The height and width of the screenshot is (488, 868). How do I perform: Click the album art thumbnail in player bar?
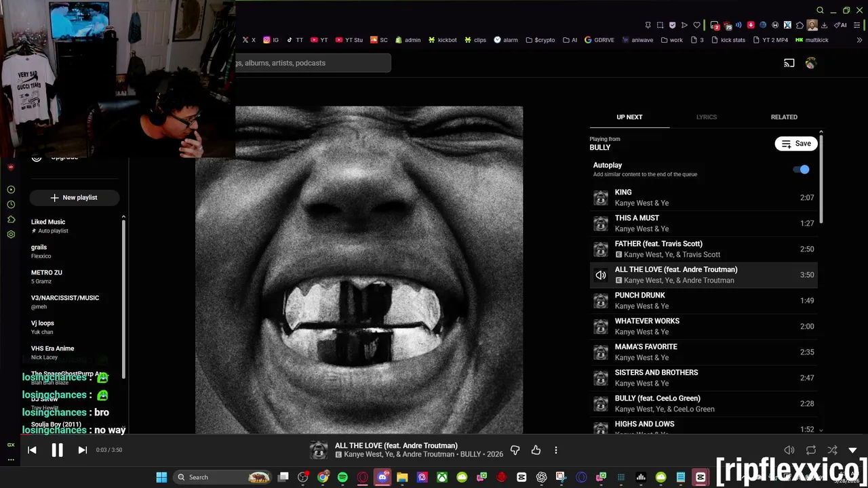click(x=319, y=450)
